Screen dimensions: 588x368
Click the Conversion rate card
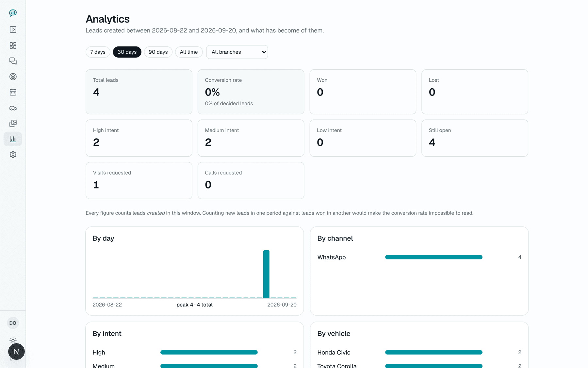click(x=251, y=92)
